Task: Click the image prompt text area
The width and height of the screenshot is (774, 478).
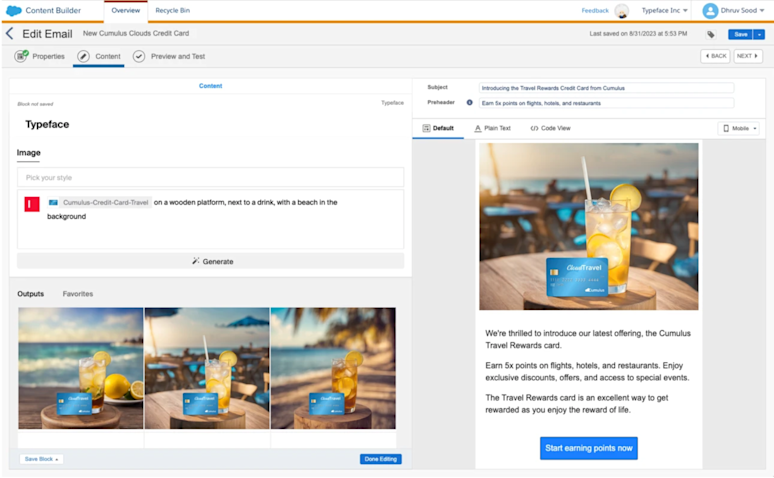Action: point(210,219)
